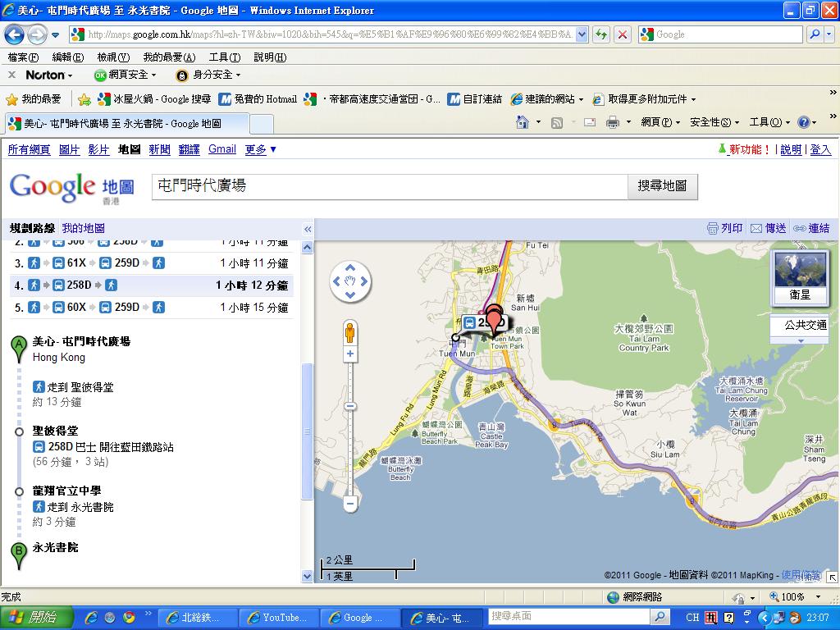Viewport: 840px width, 630px height.
Task: Open the Gmail link in the top bar
Action: tap(222, 149)
